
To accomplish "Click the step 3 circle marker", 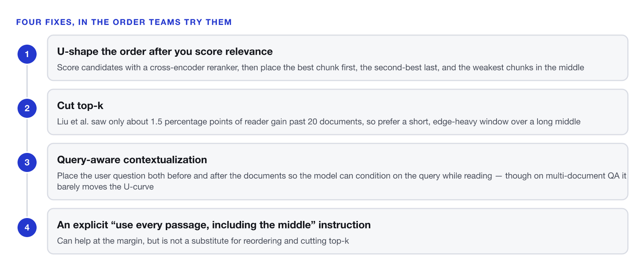I will pos(27,163).
